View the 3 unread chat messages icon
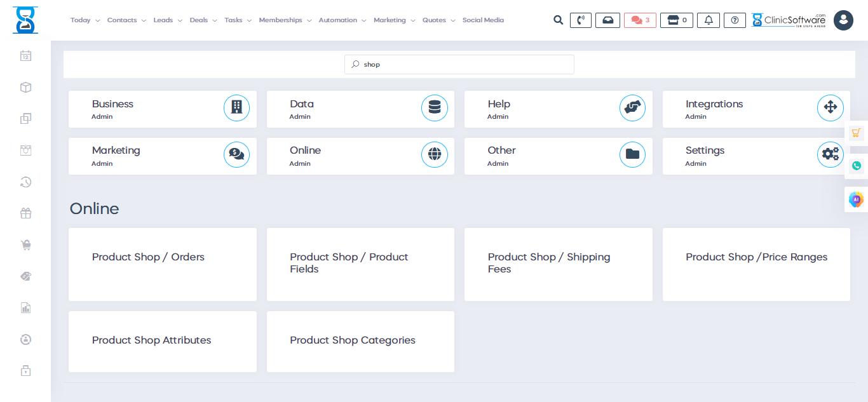 point(639,20)
